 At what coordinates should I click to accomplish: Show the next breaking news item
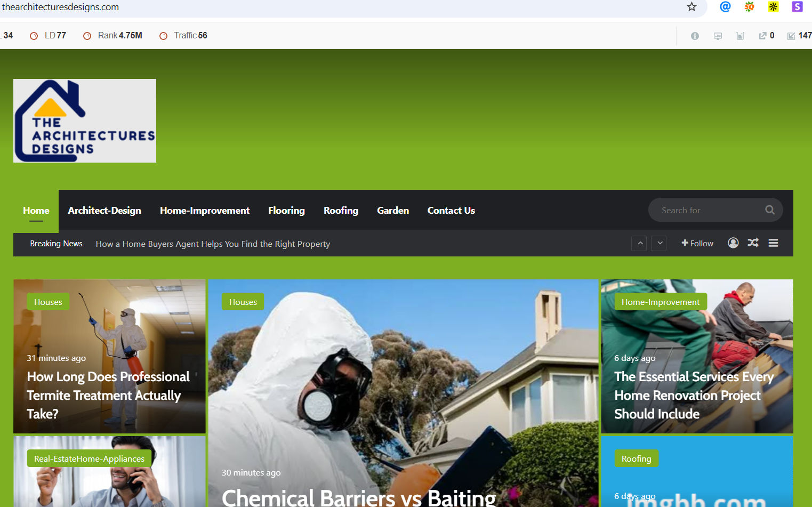tap(660, 243)
